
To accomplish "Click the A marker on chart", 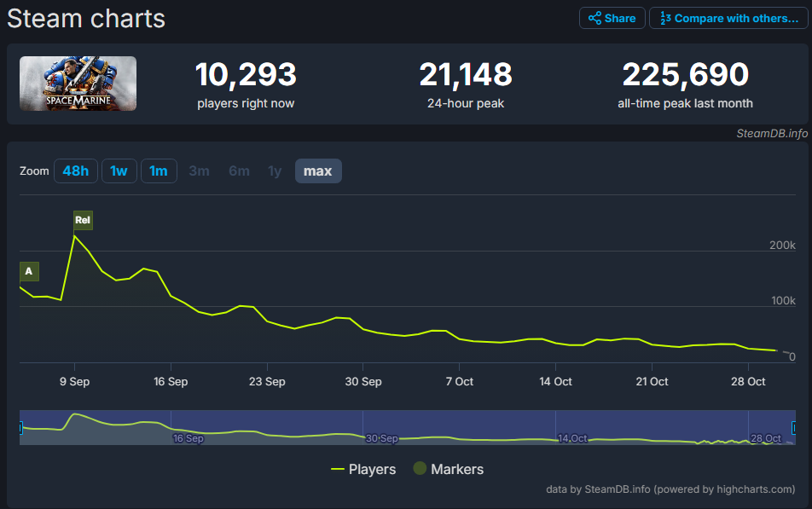I will 29,271.
